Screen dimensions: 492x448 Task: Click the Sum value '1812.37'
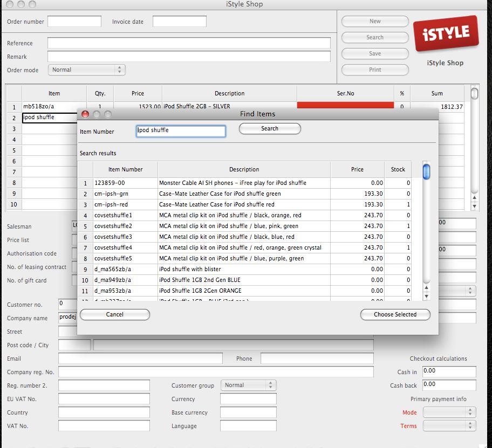[452, 107]
